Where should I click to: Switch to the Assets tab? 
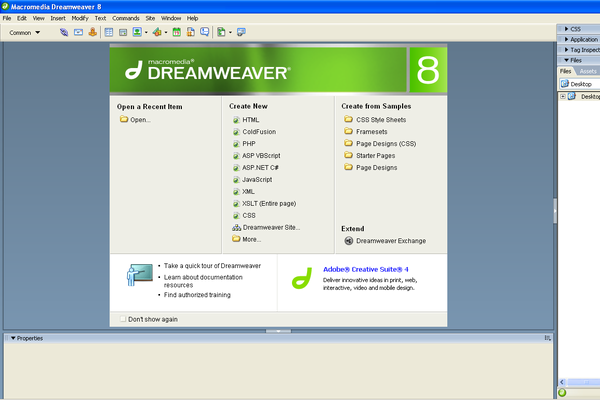[x=588, y=71]
